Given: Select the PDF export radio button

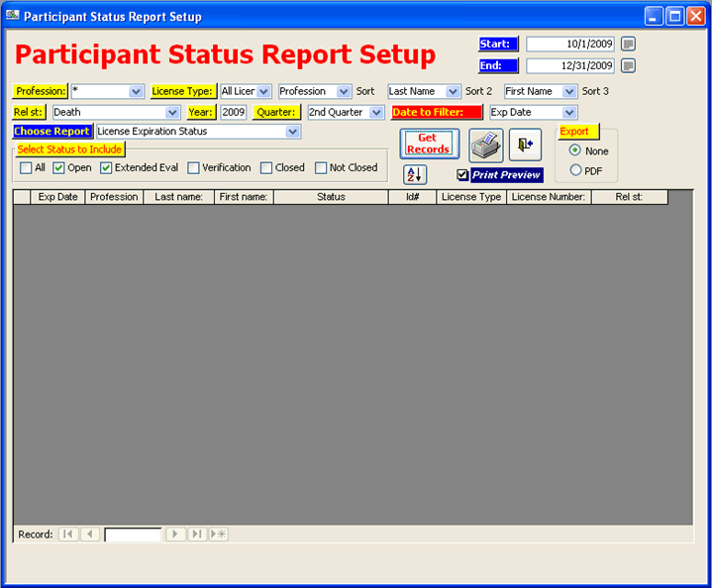Looking at the screenshot, I should [575, 170].
